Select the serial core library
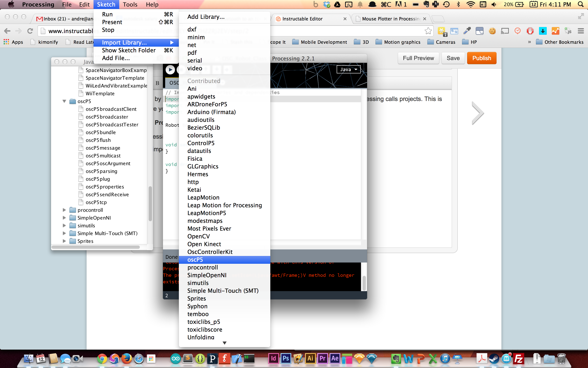This screenshot has height=368, width=588. pyautogui.click(x=225, y=61)
